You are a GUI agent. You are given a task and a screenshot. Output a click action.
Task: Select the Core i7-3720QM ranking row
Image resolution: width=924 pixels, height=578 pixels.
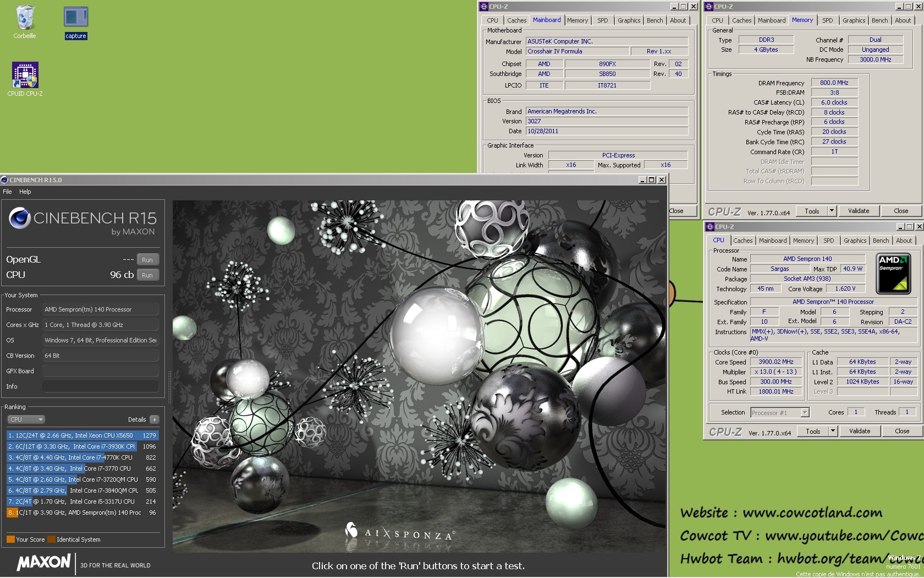click(82, 479)
